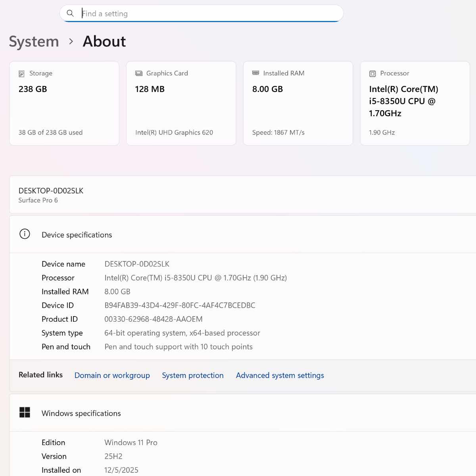Collapse the Windows specifications section
The width and height of the screenshot is (476, 476).
coord(243,413)
